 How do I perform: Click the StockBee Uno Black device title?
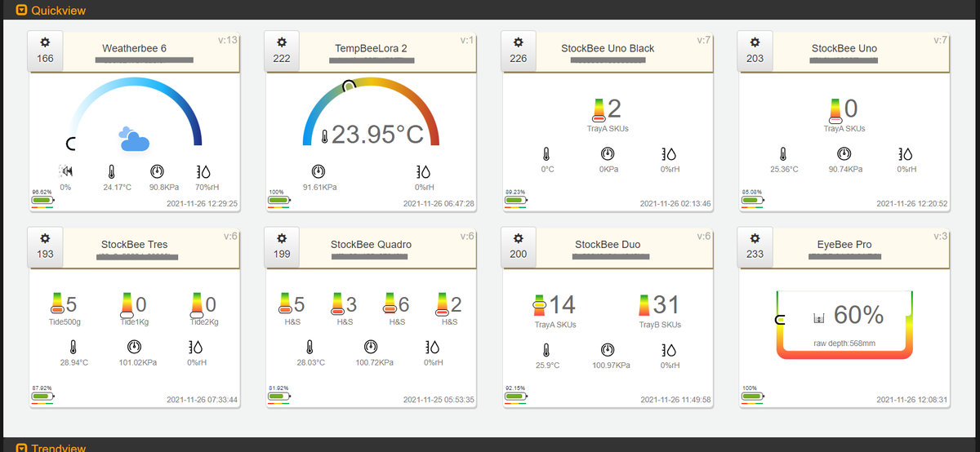(608, 48)
